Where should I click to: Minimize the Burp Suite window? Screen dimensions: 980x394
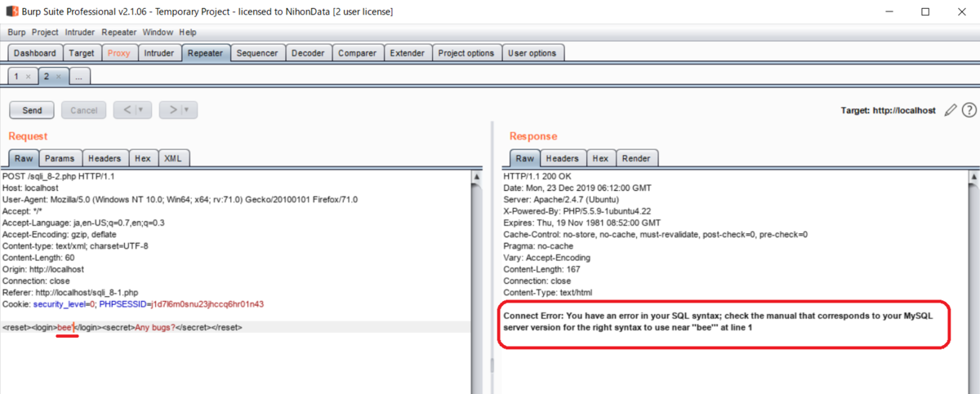click(x=888, y=11)
